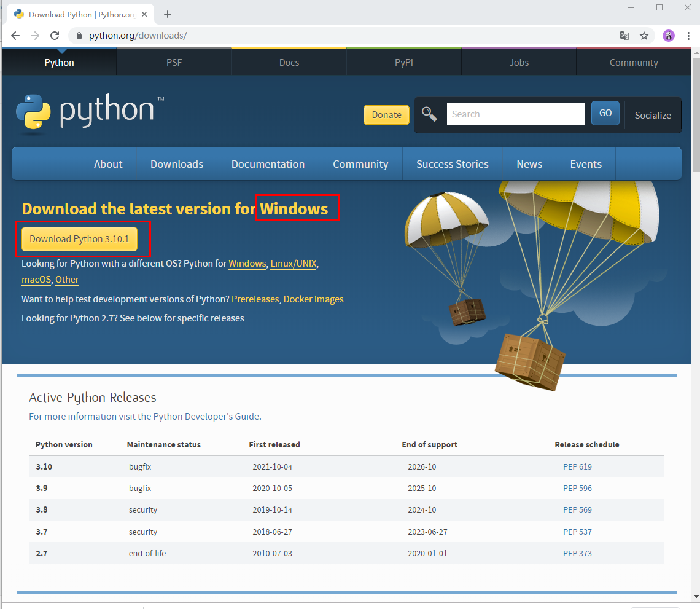Image resolution: width=700 pixels, height=609 pixels.
Task: Open the News menu
Action: [x=529, y=164]
